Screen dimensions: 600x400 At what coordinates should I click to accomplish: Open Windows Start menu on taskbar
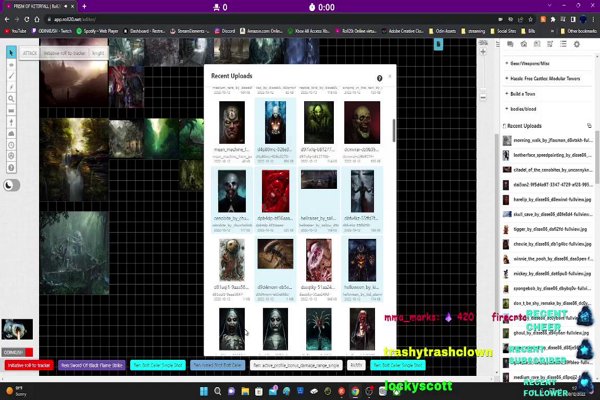pos(204,391)
